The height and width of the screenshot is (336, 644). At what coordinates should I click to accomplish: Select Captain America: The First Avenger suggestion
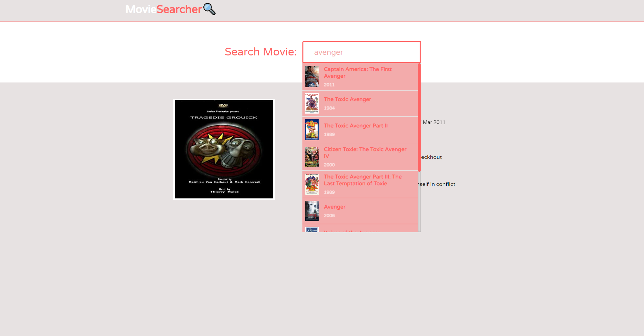pyautogui.click(x=360, y=77)
